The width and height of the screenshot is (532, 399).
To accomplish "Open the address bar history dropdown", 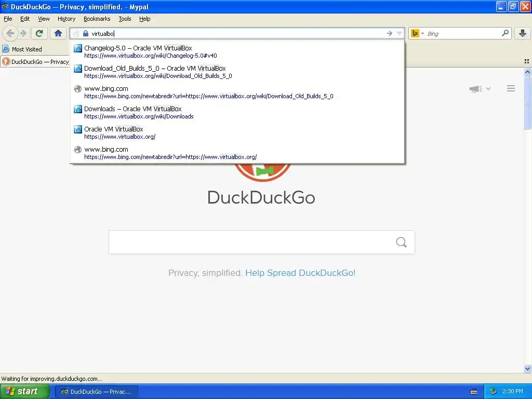I will coord(400,33).
